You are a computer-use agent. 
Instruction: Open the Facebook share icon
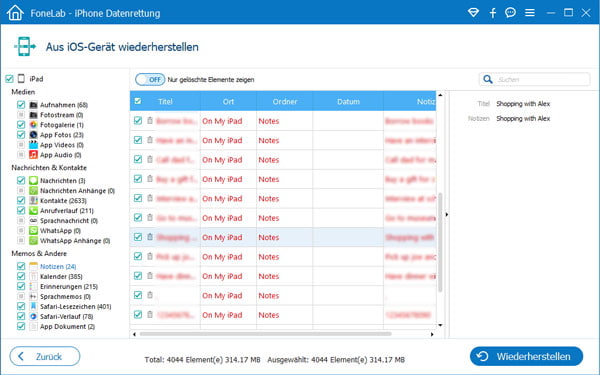[x=492, y=13]
